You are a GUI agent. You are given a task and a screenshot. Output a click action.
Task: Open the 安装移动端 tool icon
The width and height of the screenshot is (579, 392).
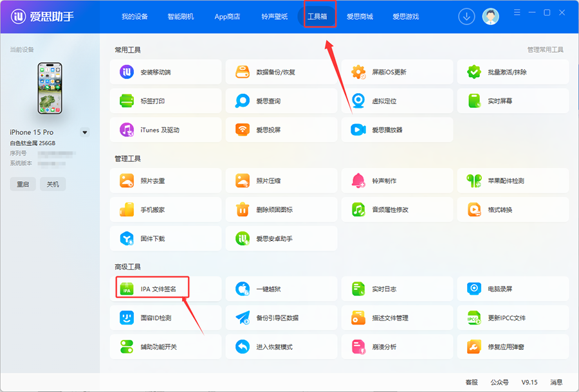(127, 72)
